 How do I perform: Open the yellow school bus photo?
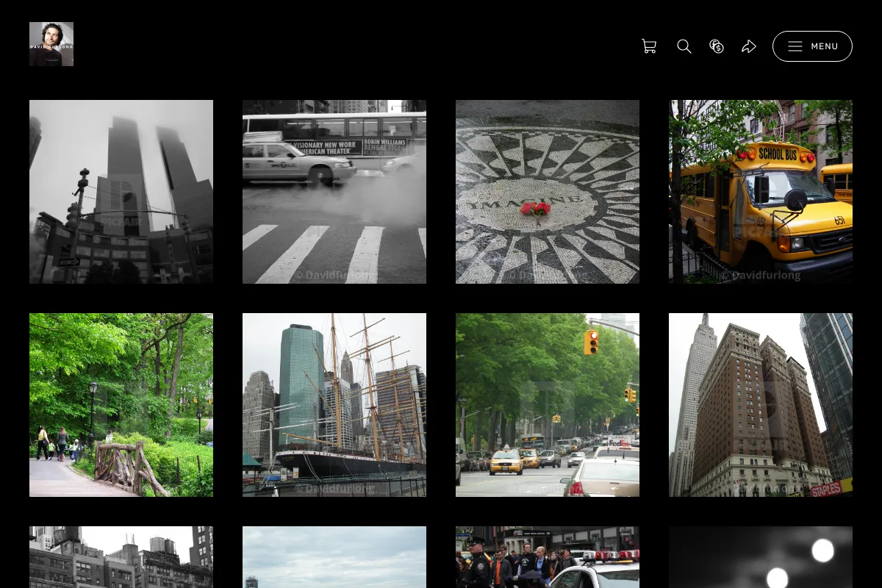(761, 192)
